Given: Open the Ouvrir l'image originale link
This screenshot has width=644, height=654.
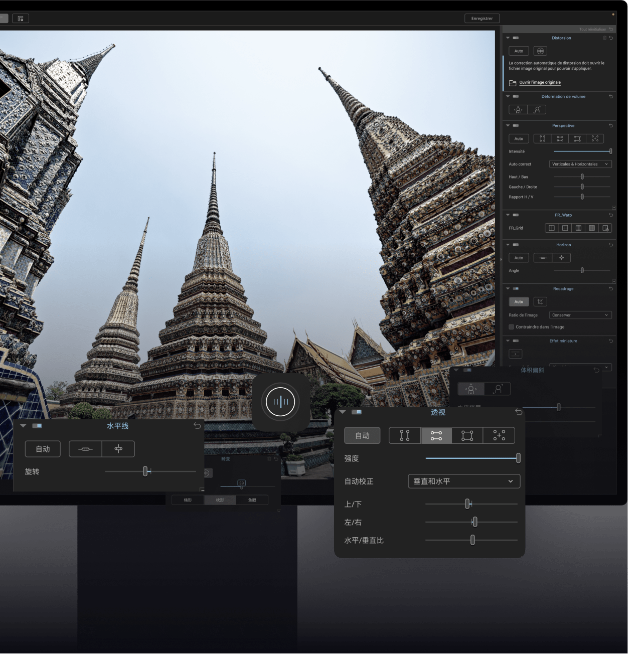Looking at the screenshot, I should [540, 82].
